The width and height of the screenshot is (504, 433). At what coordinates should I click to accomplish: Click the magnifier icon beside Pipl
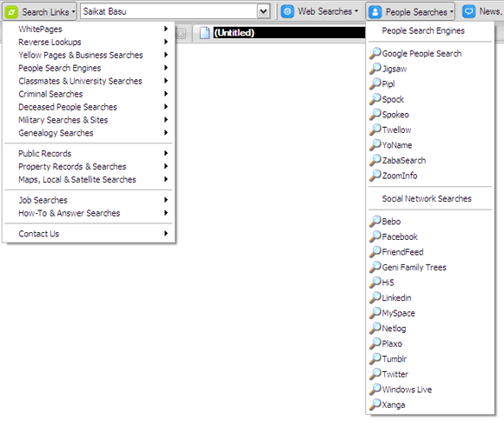375,83
